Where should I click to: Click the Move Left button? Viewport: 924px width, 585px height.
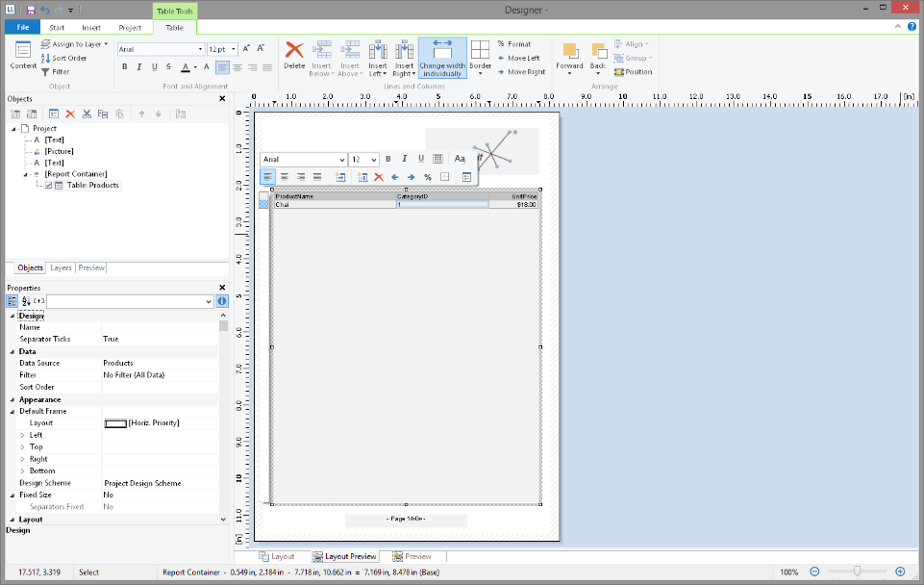[517, 58]
